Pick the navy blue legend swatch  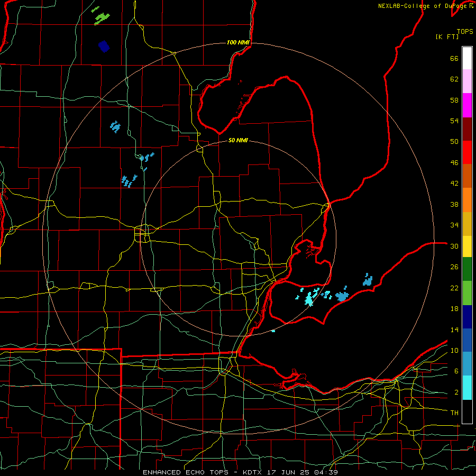467,317
